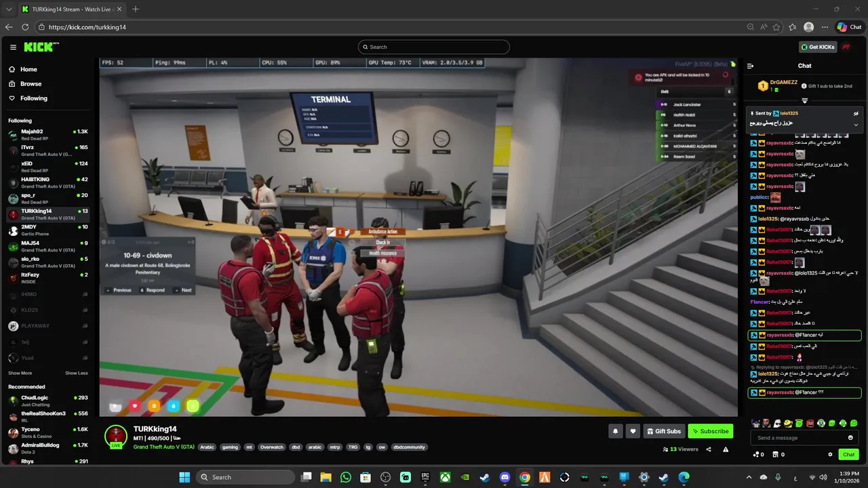Open Discord from the taskbar
The width and height of the screenshot is (868, 488).
[505, 477]
